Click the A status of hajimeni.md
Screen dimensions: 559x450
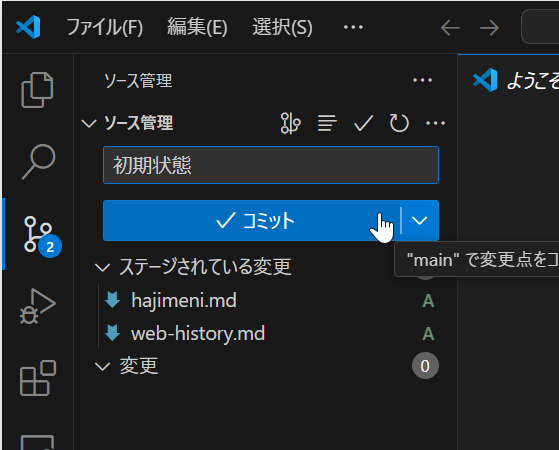428,301
